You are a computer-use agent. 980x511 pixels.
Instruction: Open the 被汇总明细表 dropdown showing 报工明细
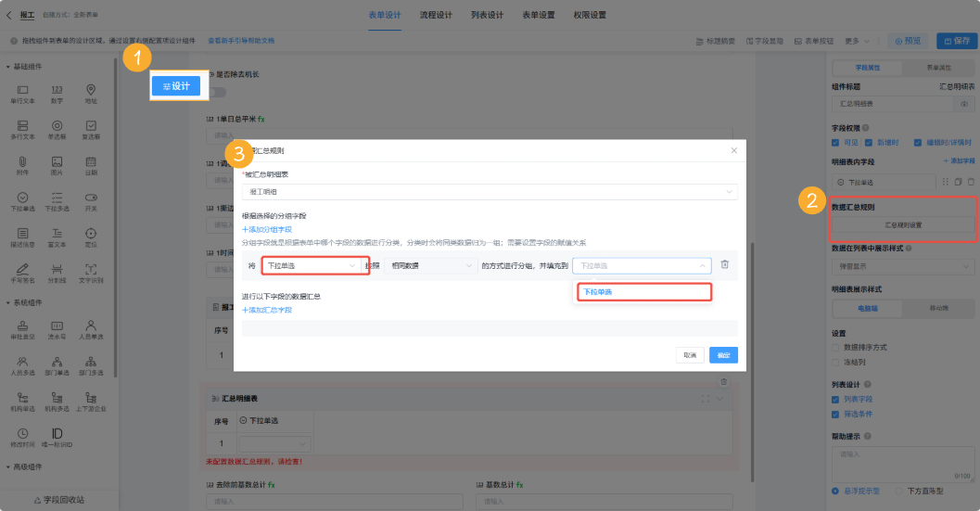coord(490,192)
